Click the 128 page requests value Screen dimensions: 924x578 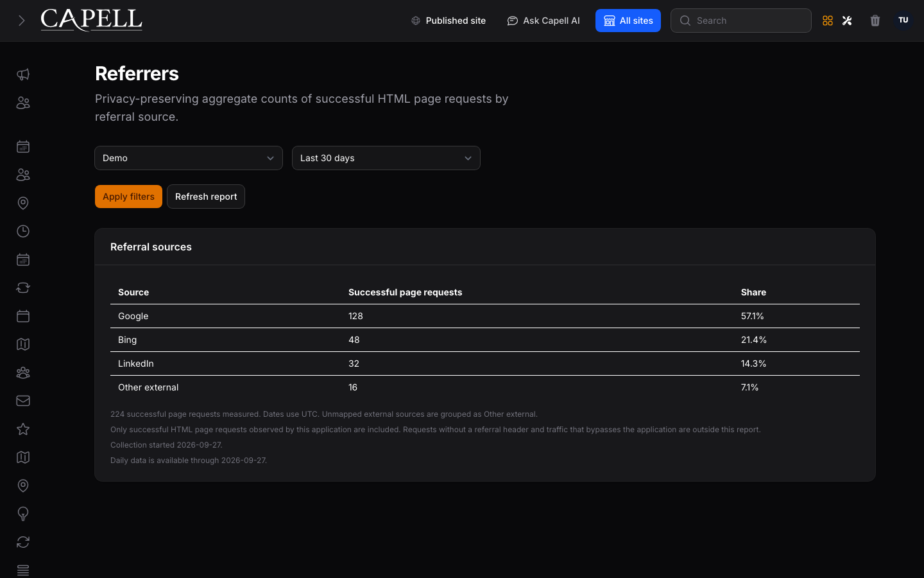pyautogui.click(x=355, y=316)
